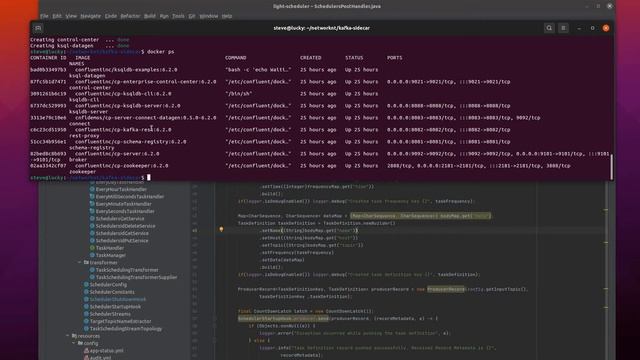Click the transformer folder icon
Viewport: 640px width, 360px height.
pos(86,262)
